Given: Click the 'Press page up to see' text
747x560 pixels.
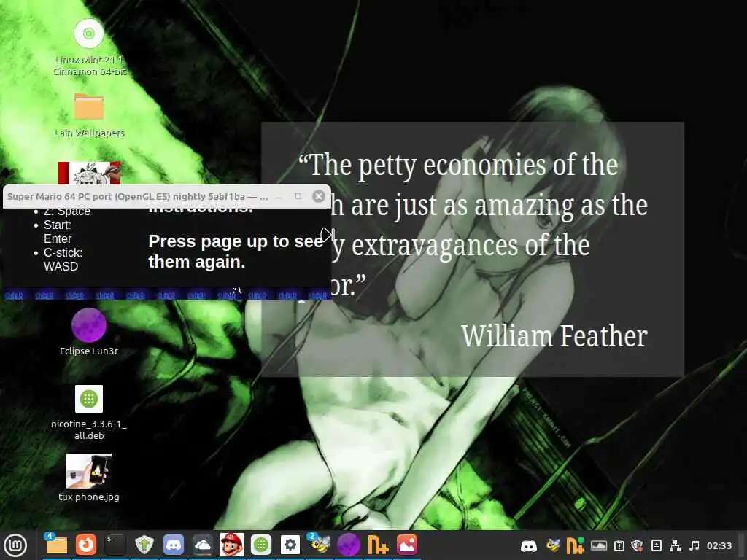Looking at the screenshot, I should point(236,241).
